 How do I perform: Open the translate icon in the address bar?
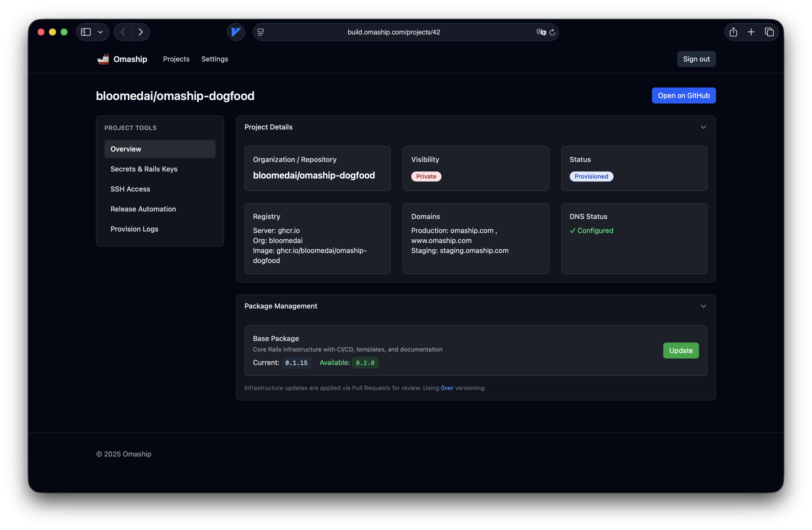point(540,32)
